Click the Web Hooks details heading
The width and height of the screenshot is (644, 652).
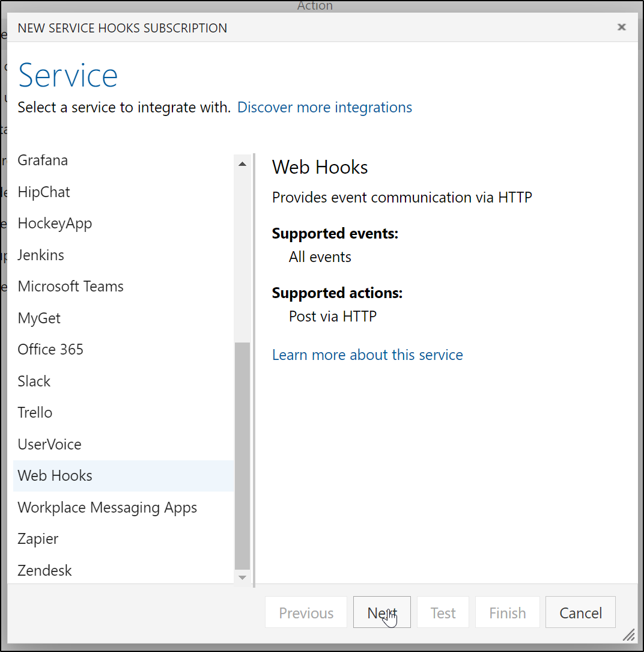tap(320, 167)
